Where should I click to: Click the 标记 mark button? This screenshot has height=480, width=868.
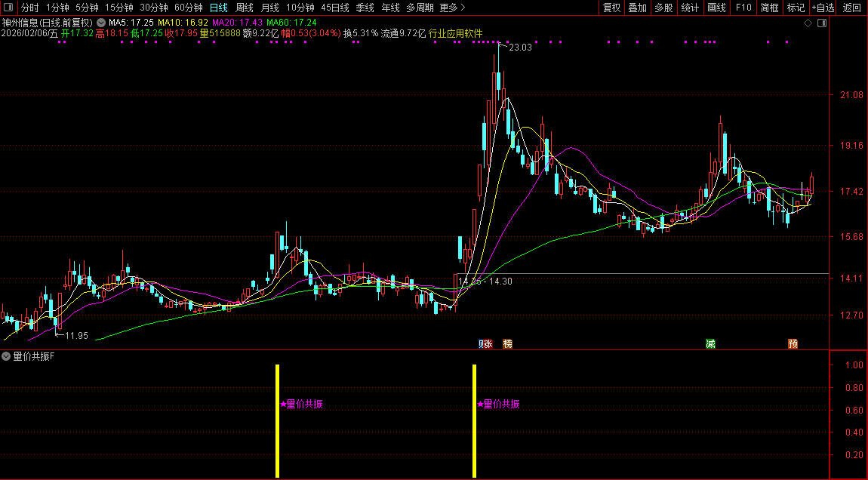(x=796, y=8)
